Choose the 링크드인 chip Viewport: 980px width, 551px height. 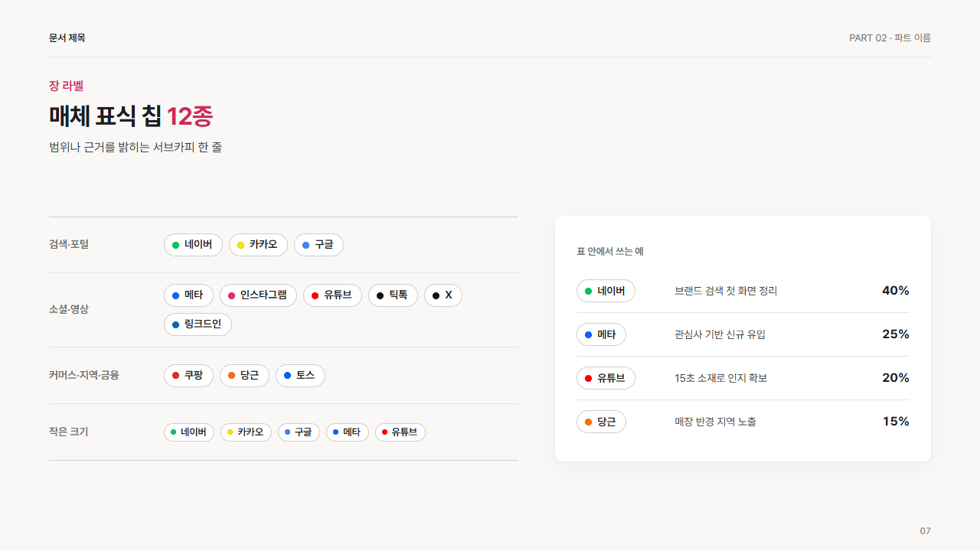(198, 324)
